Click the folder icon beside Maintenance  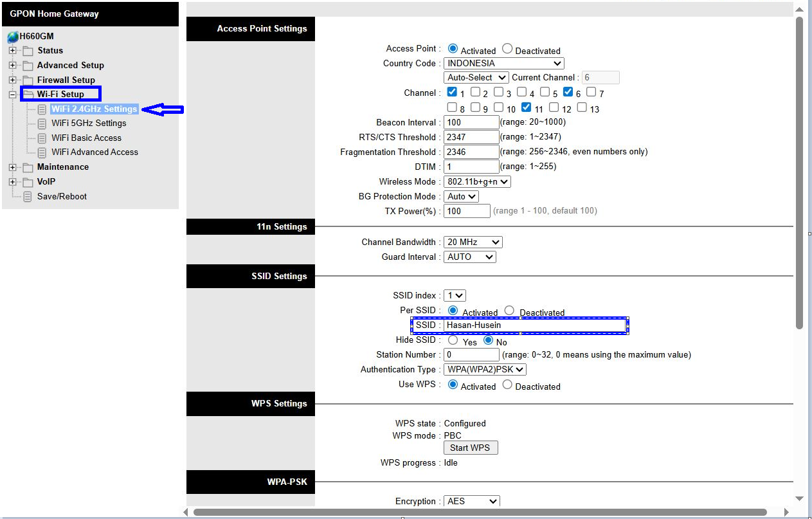coord(29,167)
